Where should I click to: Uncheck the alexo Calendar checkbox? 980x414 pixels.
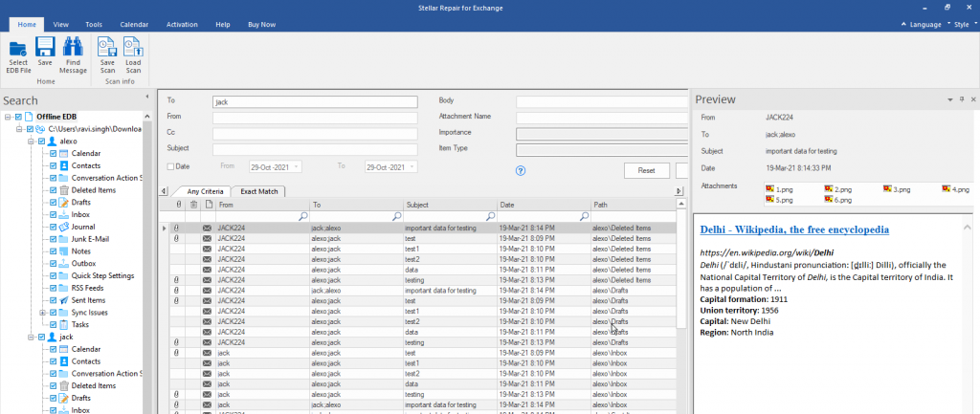[x=54, y=154]
